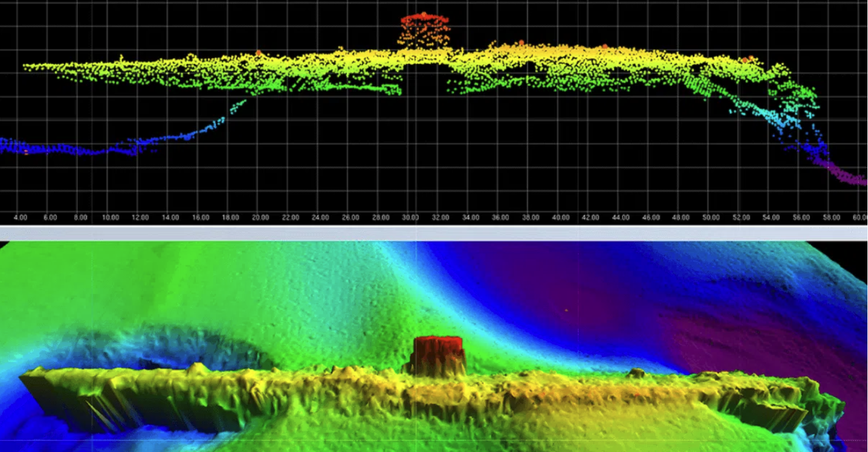Select the 4.00 tick label on the axis

[21, 218]
